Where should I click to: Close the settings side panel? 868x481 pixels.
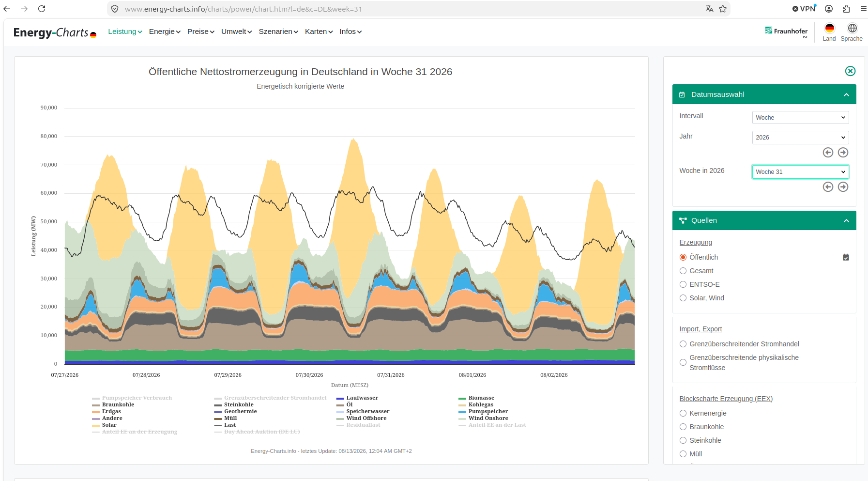(x=850, y=71)
